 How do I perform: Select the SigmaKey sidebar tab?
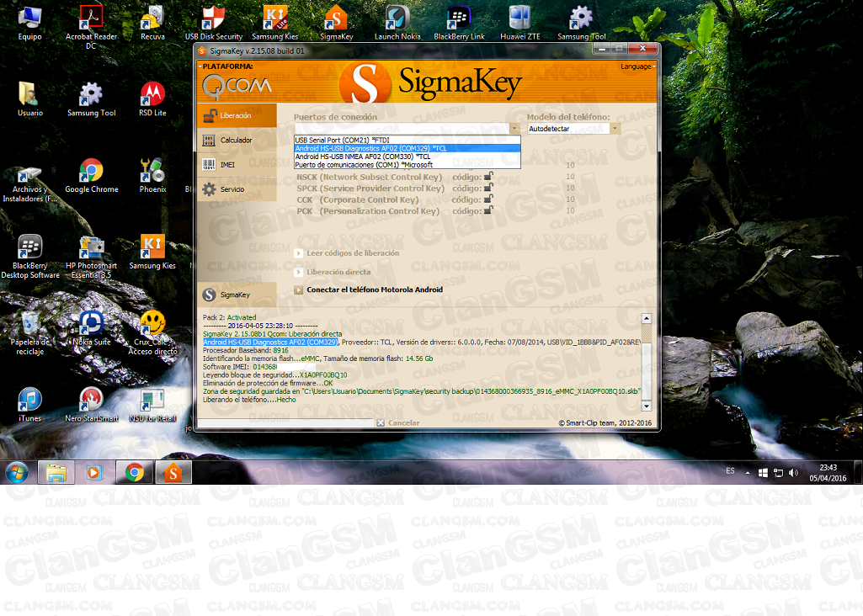pos(237,295)
